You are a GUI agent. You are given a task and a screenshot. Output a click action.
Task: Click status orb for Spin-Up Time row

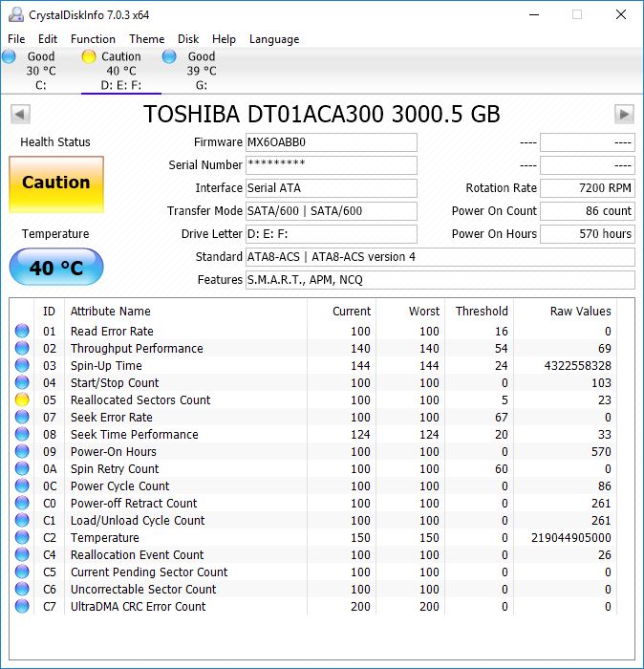click(22, 365)
